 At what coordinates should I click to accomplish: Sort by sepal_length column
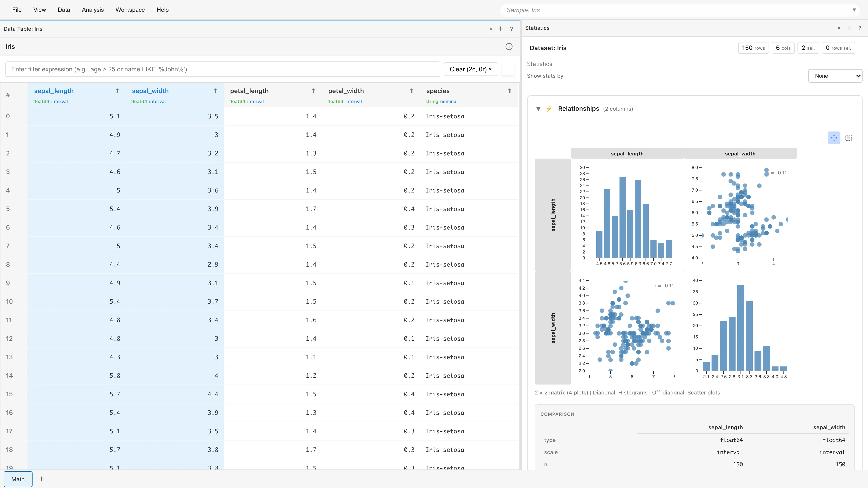pyautogui.click(x=117, y=91)
